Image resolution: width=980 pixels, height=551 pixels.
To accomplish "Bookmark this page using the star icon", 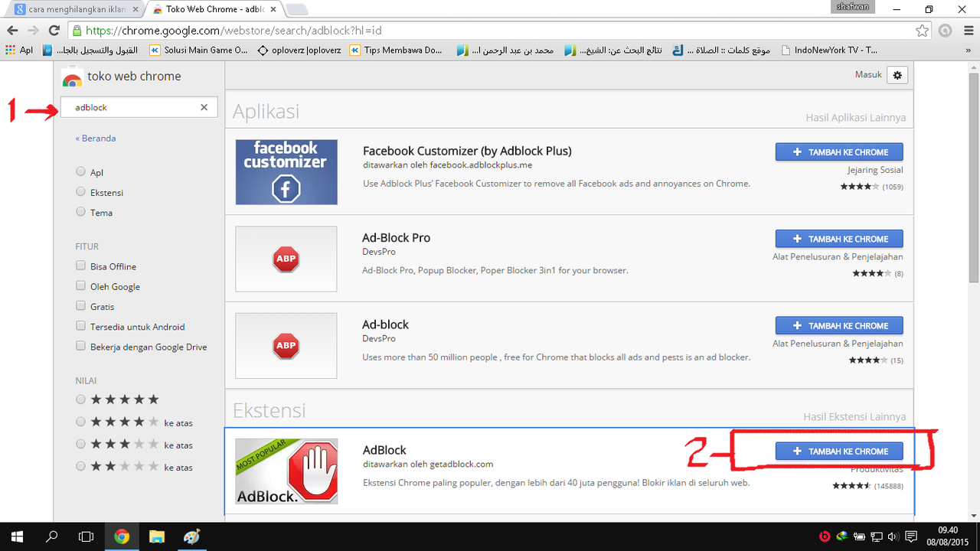I will 923,31.
